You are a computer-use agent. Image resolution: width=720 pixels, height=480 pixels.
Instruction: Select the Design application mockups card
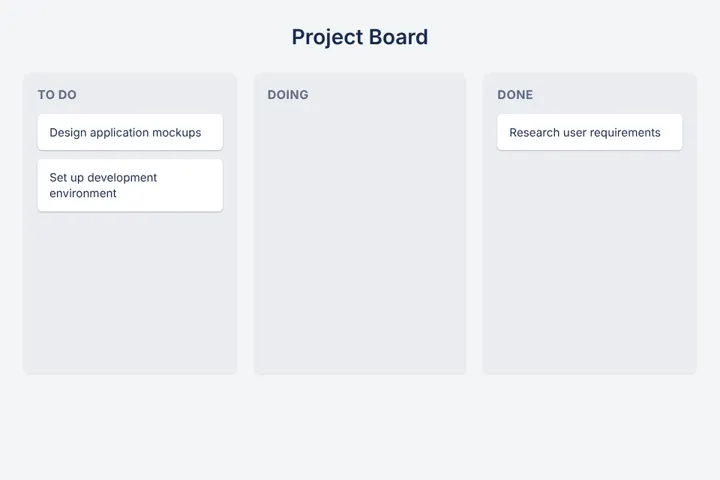(x=130, y=132)
